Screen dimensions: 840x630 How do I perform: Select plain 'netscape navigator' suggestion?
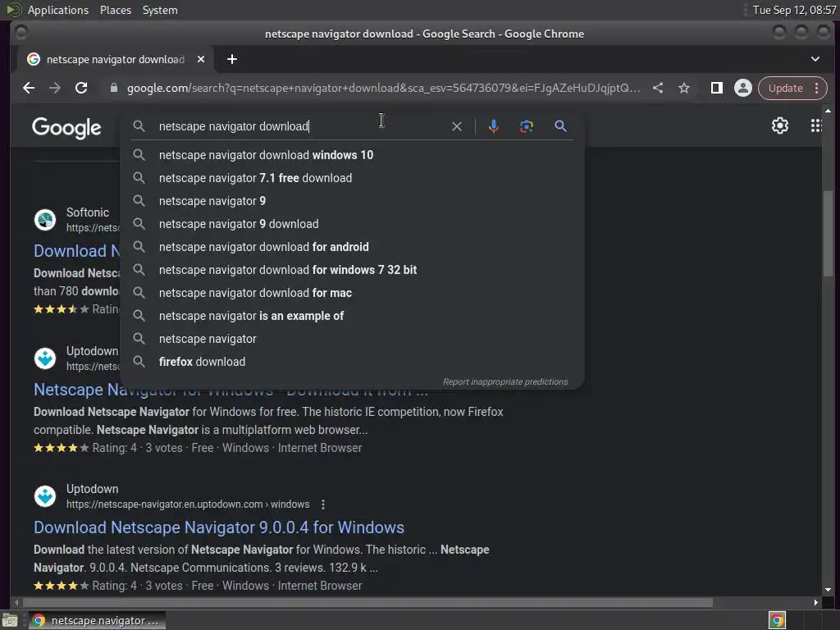[x=353, y=339]
